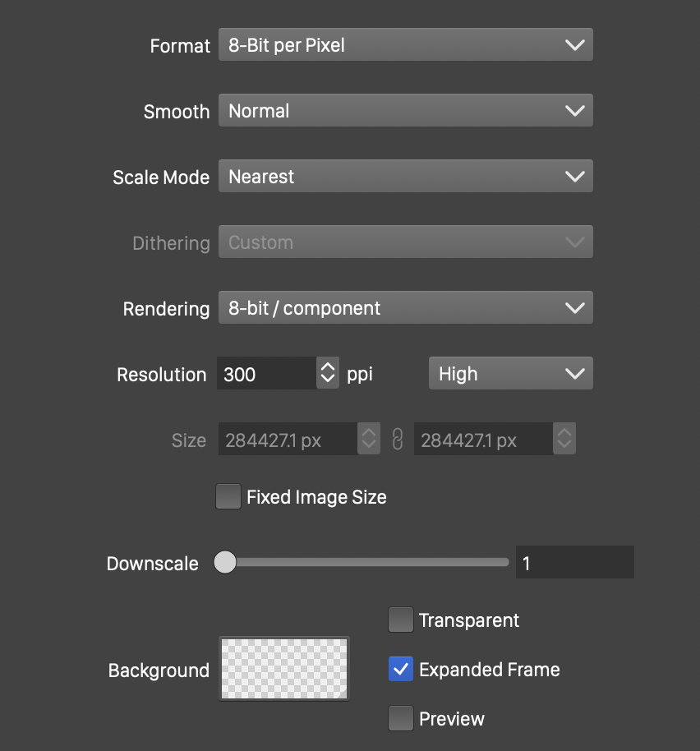Enable the Fixed Image Size checkbox

228,497
